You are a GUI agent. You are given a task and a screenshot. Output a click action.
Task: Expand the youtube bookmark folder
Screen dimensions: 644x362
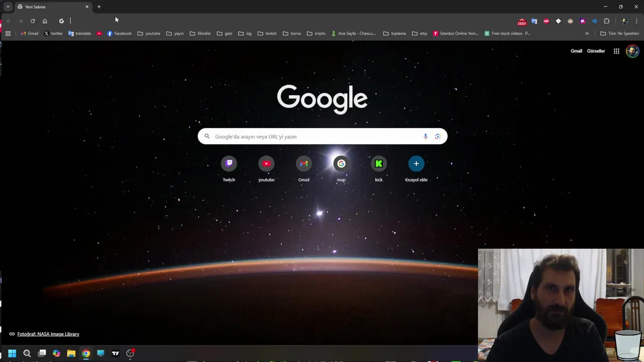pos(149,34)
